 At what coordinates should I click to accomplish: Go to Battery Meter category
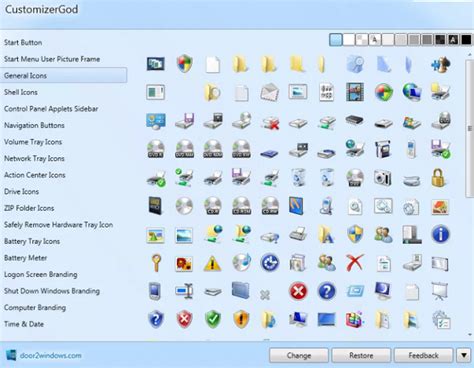coord(25,258)
